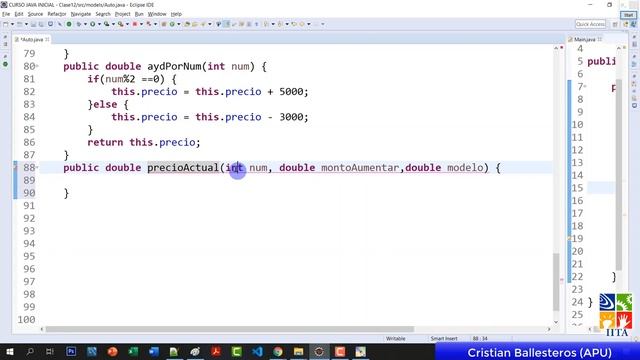This screenshot has height=360, width=640.
Task: Toggle Mark Occurrences toolbar button
Action: click(x=227, y=24)
